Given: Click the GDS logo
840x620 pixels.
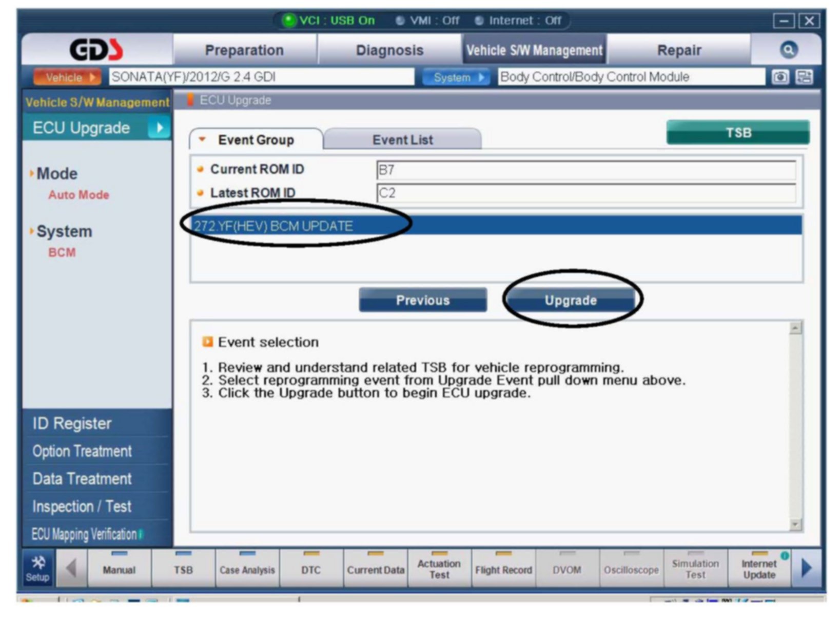Looking at the screenshot, I should (x=96, y=50).
